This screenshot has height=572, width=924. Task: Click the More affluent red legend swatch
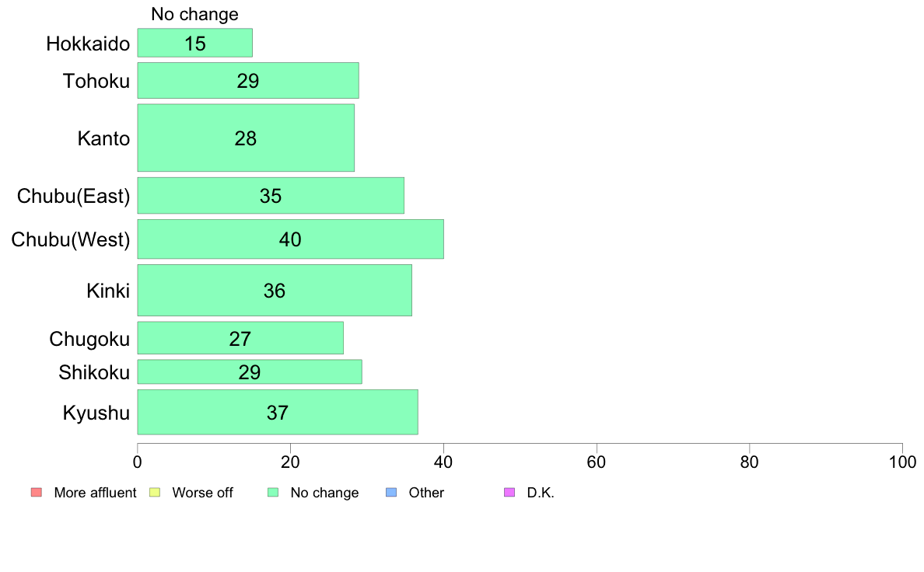[37, 493]
